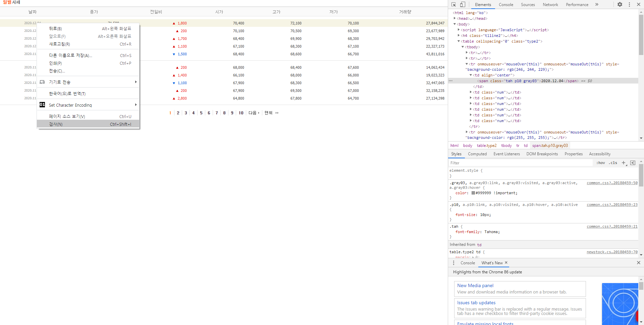Viewport: 644px width, 325px height.
Task: Collapse the table type2 node
Action: pyautogui.click(x=459, y=41)
